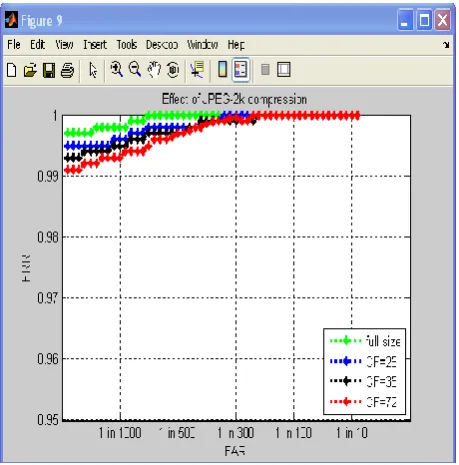
Task: Click the dock figure arrow at menu bar end
Action: point(446,45)
